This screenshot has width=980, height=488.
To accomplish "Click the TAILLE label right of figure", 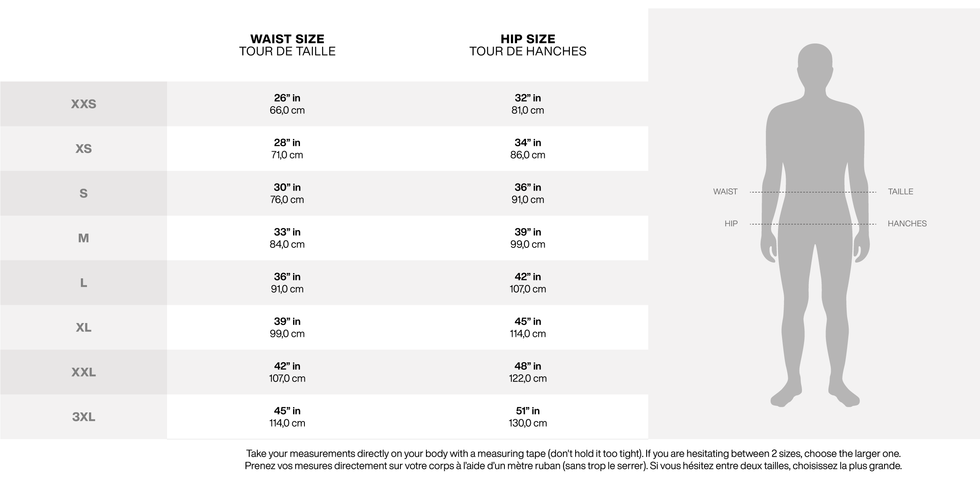I will coord(900,192).
